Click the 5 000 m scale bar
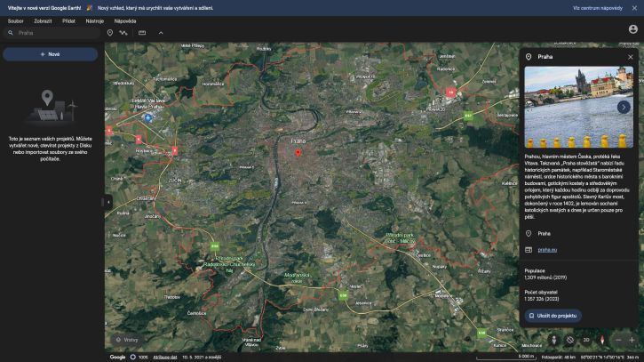 pyautogui.click(x=506, y=357)
